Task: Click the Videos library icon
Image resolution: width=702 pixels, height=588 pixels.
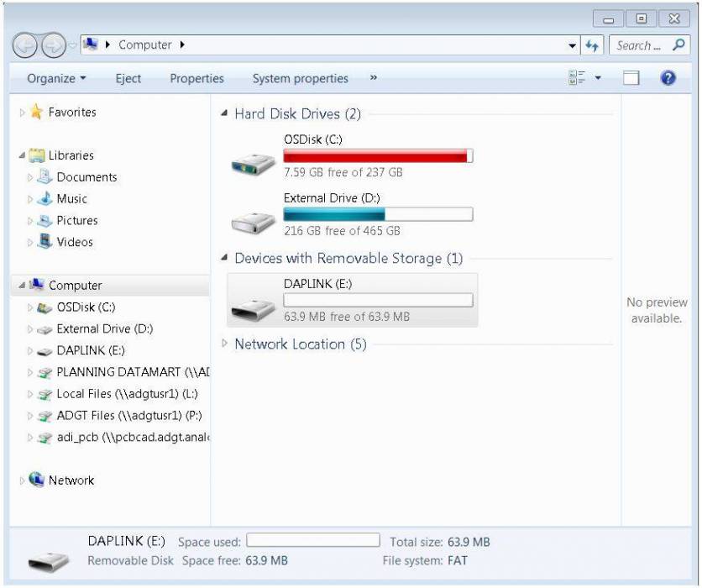Action: [45, 241]
